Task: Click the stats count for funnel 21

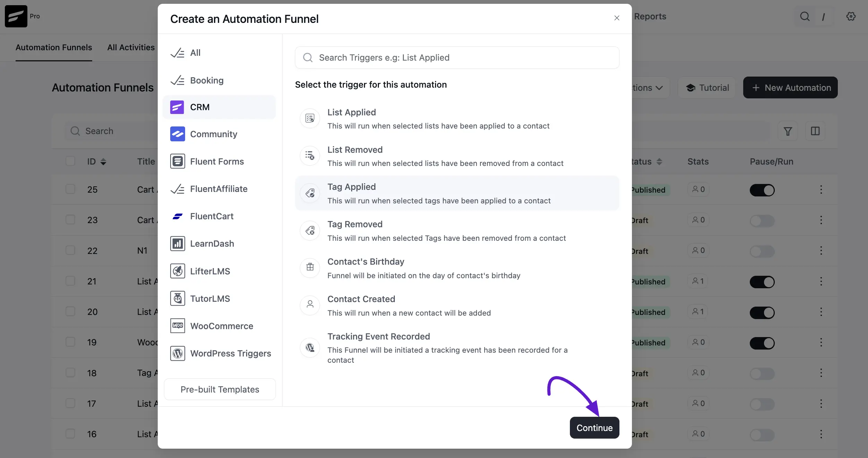Action: pos(698,281)
